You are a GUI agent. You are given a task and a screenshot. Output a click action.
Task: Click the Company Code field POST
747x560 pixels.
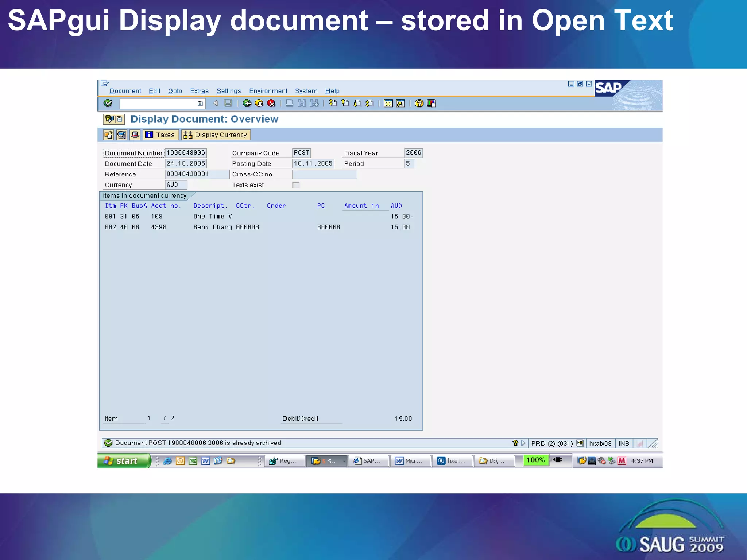[302, 153]
